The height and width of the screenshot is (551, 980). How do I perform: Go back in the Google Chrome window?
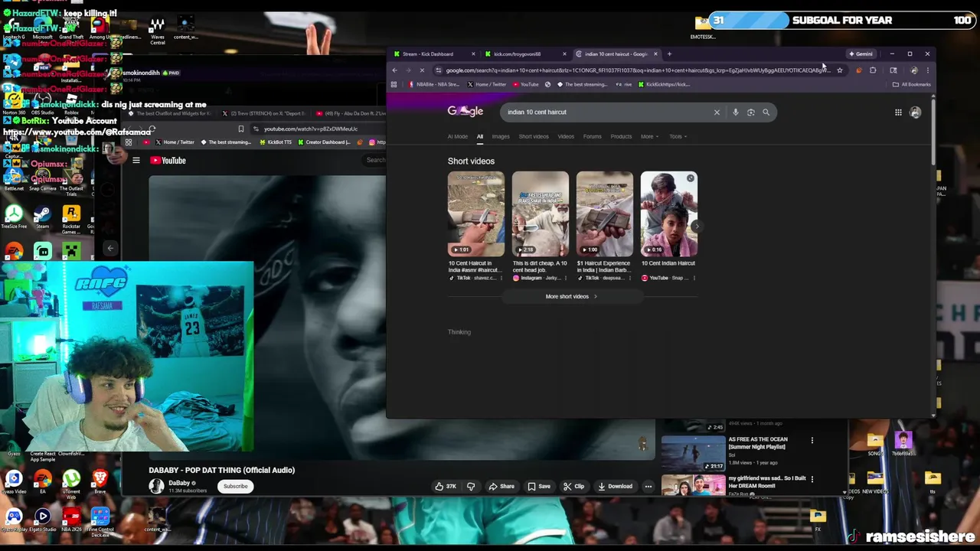395,70
